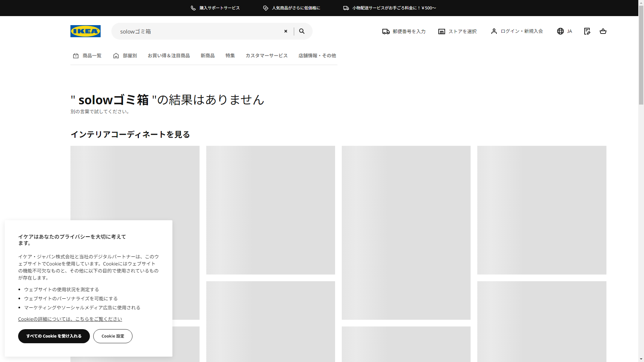The width and height of the screenshot is (644, 362).
Task: Open the shopping list notepad icon
Action: pyautogui.click(x=587, y=31)
